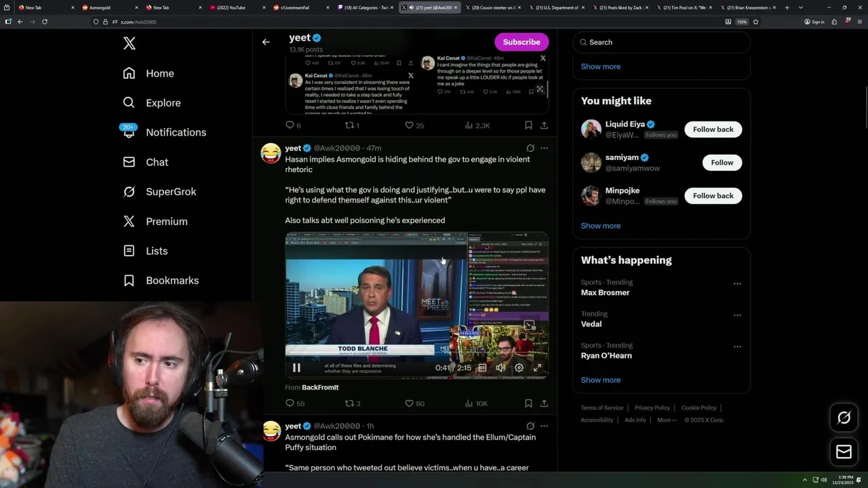This screenshot has width=868, height=488.
Task: Click Show more under You might like
Action: pyautogui.click(x=601, y=226)
